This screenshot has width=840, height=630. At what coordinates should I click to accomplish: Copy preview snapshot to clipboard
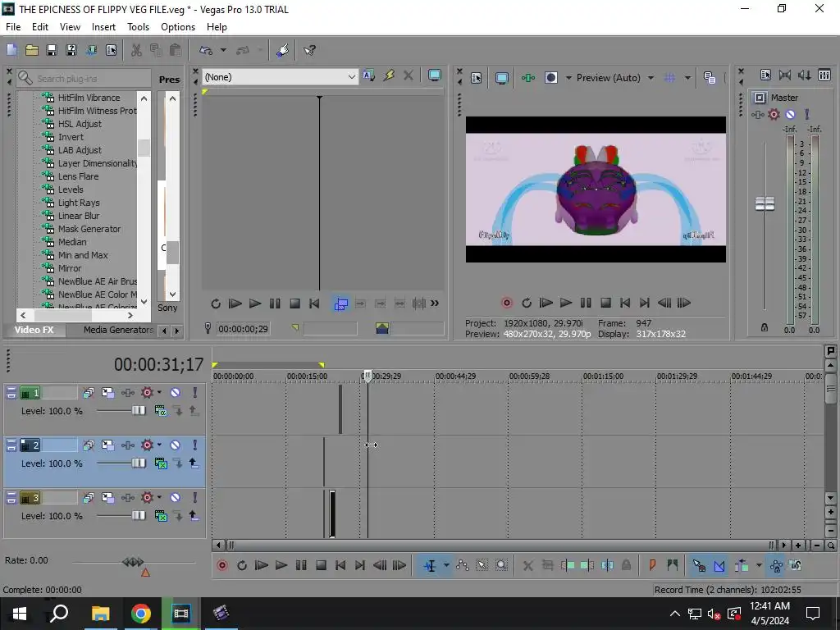pos(710,78)
